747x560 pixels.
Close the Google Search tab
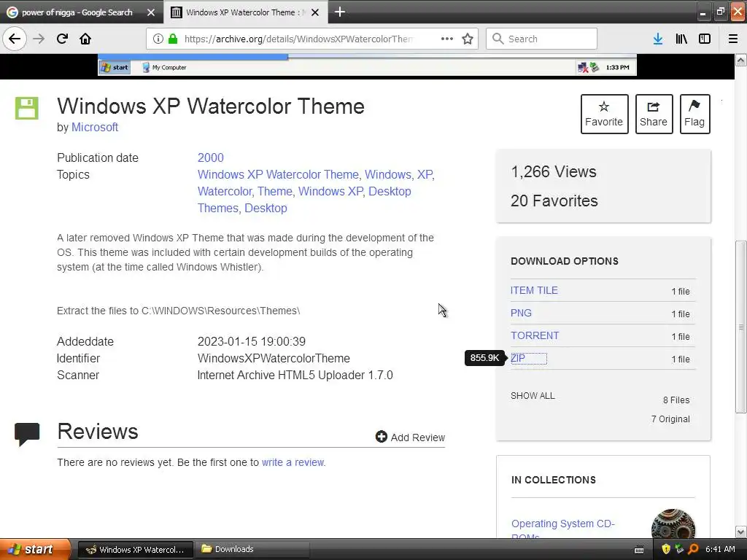(x=151, y=12)
